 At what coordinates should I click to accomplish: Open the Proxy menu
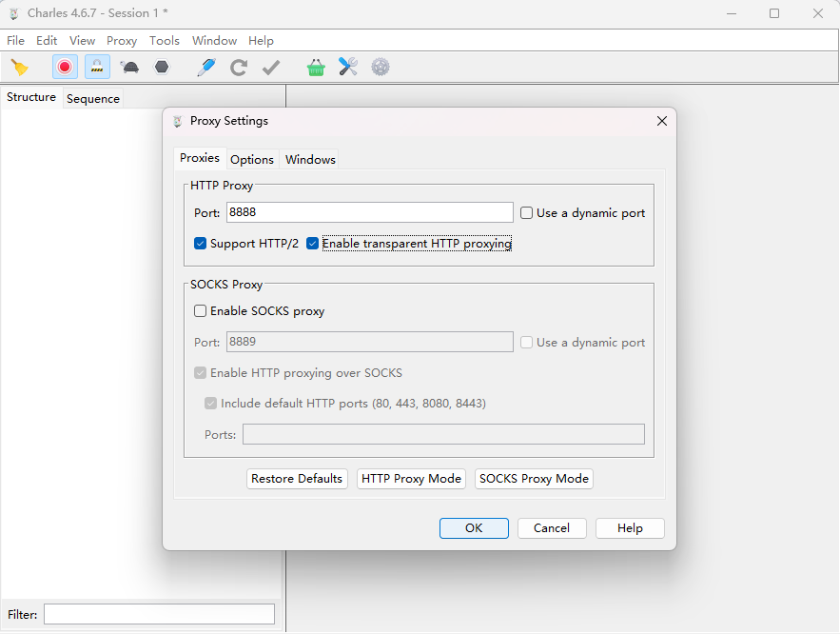[x=122, y=41]
